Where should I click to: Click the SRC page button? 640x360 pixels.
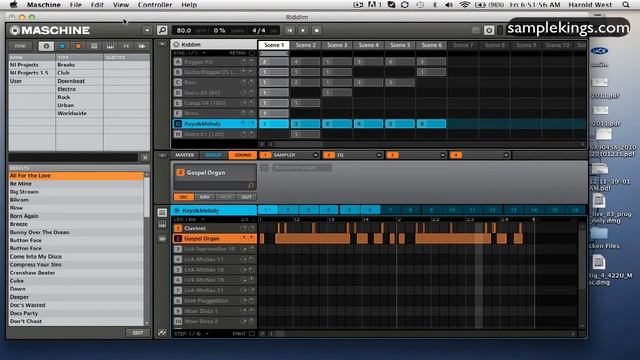pyautogui.click(x=184, y=197)
